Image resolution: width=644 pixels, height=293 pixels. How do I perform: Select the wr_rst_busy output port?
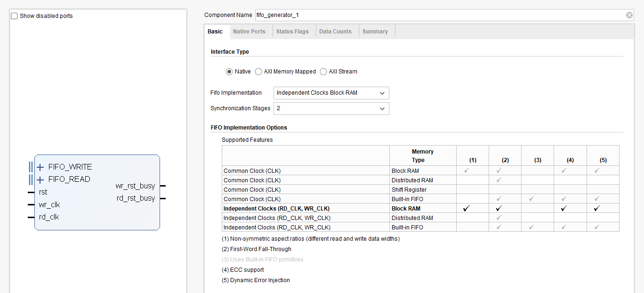point(135,186)
